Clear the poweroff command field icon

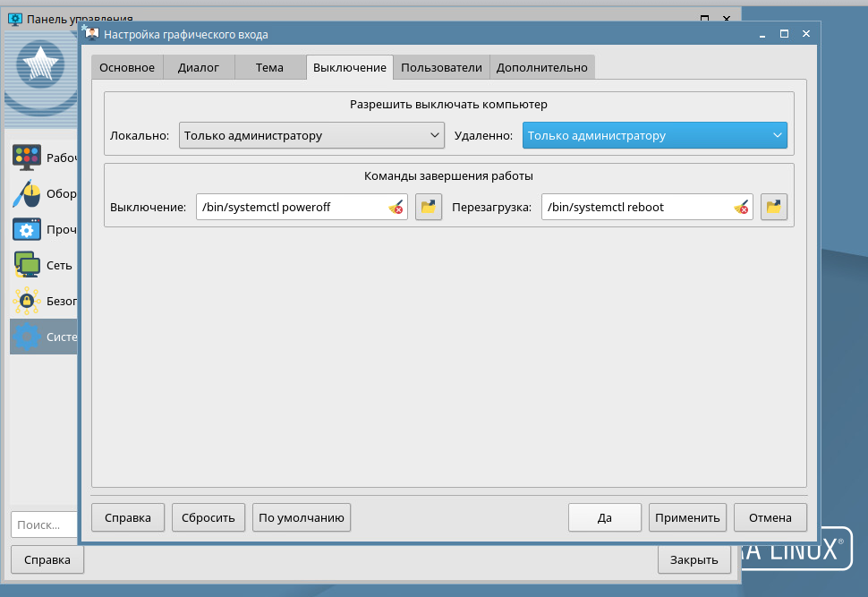[396, 208]
